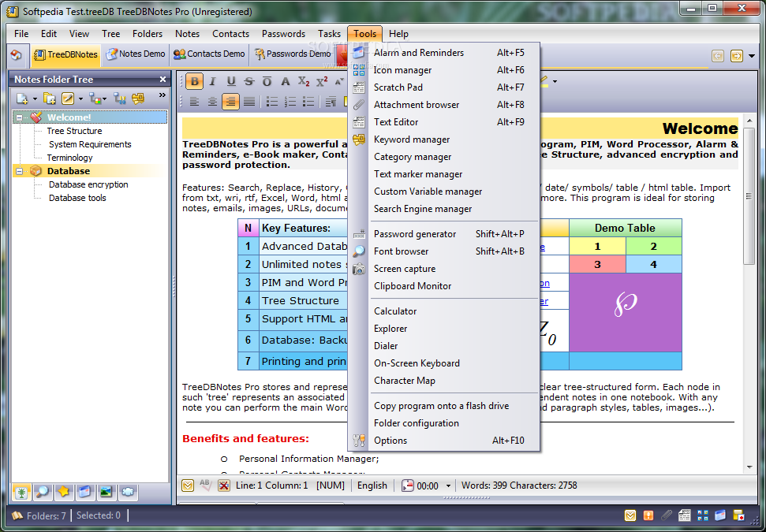Image resolution: width=766 pixels, height=532 pixels.
Task: Click the timer clock icon
Action: [408, 485]
